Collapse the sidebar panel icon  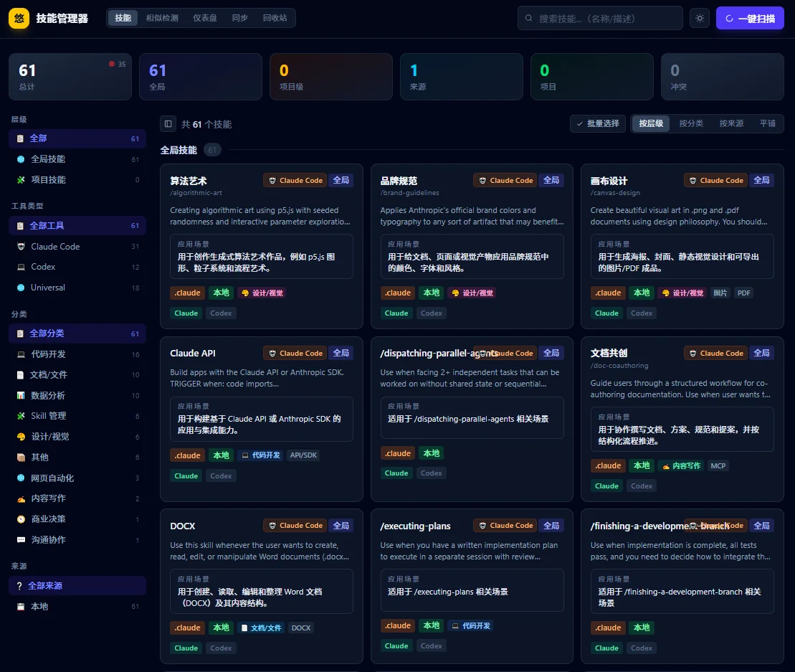coord(168,124)
